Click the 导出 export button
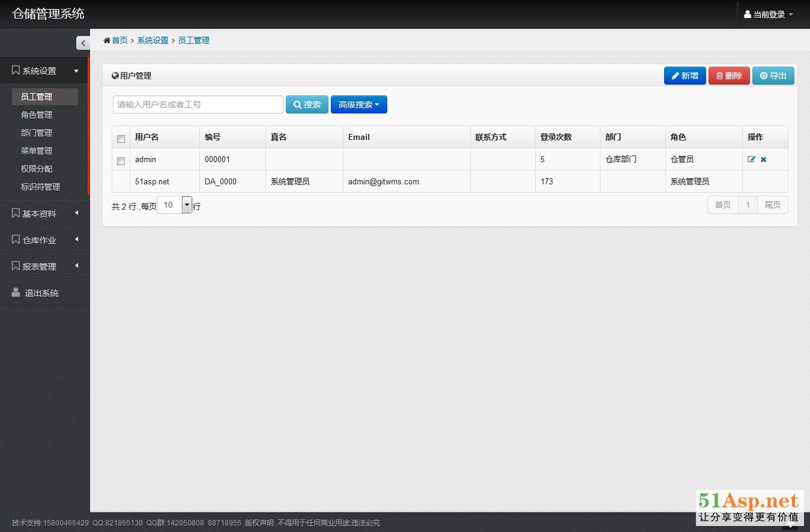The height and width of the screenshot is (532, 810). [x=773, y=76]
